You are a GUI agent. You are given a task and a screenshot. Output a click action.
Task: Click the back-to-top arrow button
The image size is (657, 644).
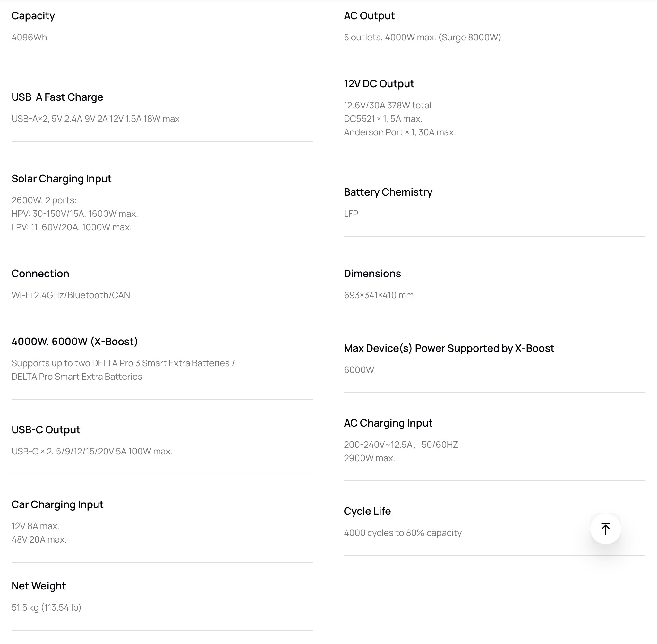click(605, 529)
